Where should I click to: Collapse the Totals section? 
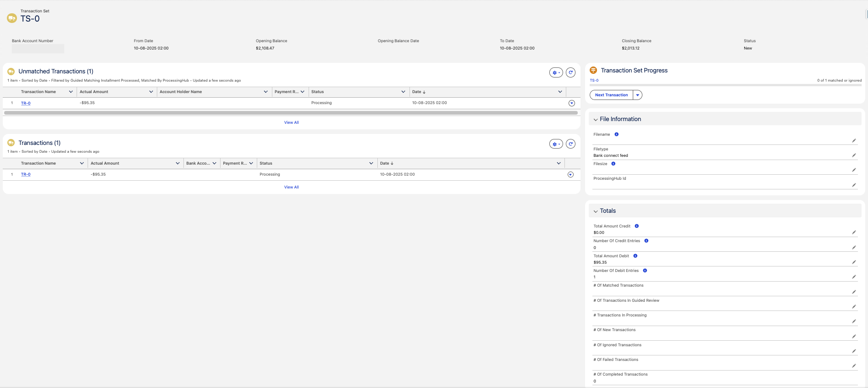tap(596, 211)
